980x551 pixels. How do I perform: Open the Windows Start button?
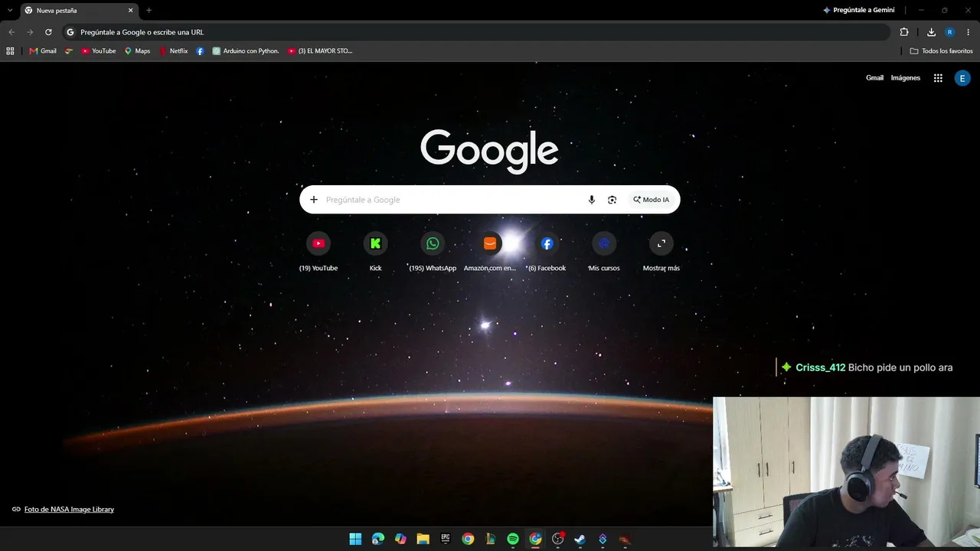(x=355, y=539)
